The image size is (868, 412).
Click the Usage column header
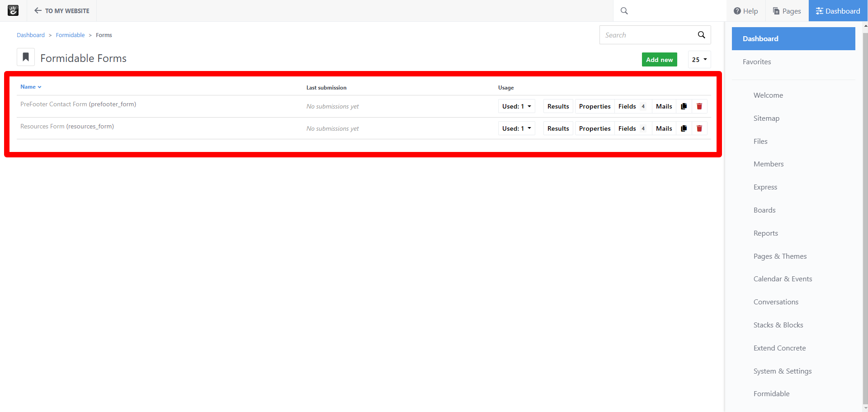506,88
